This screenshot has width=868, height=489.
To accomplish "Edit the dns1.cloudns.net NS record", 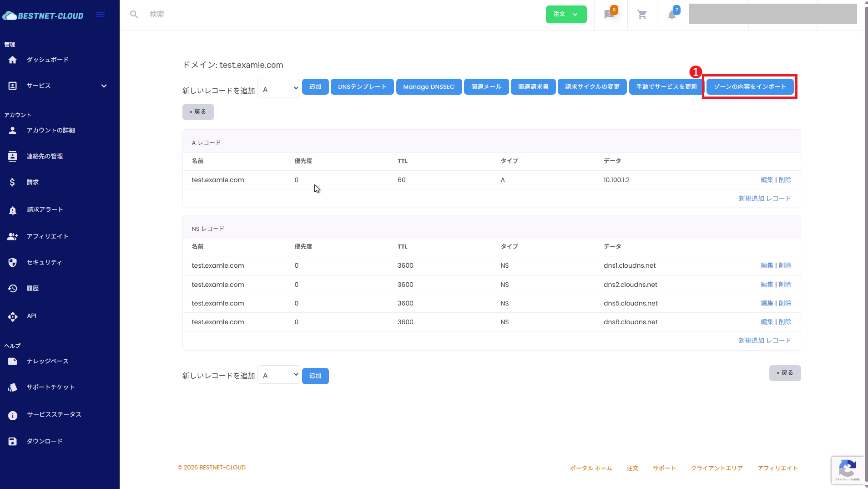I will tap(767, 265).
